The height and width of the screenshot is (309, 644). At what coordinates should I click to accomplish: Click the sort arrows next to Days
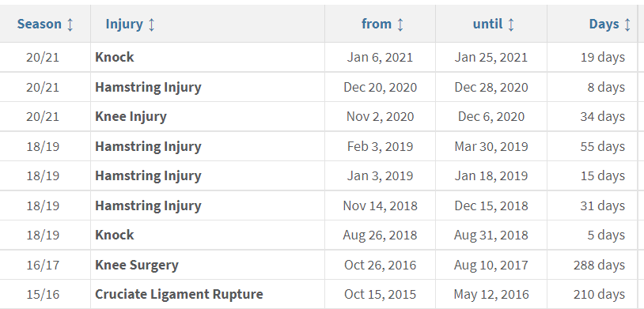coord(627,24)
